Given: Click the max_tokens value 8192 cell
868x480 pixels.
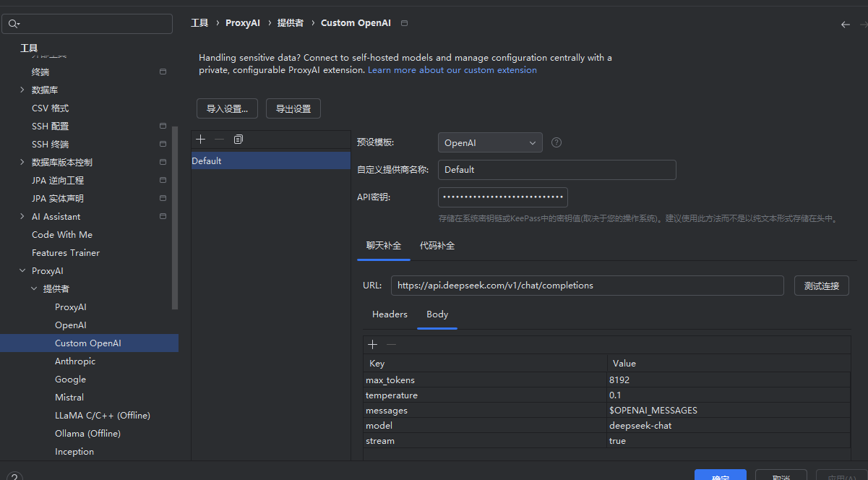Looking at the screenshot, I should coord(729,380).
